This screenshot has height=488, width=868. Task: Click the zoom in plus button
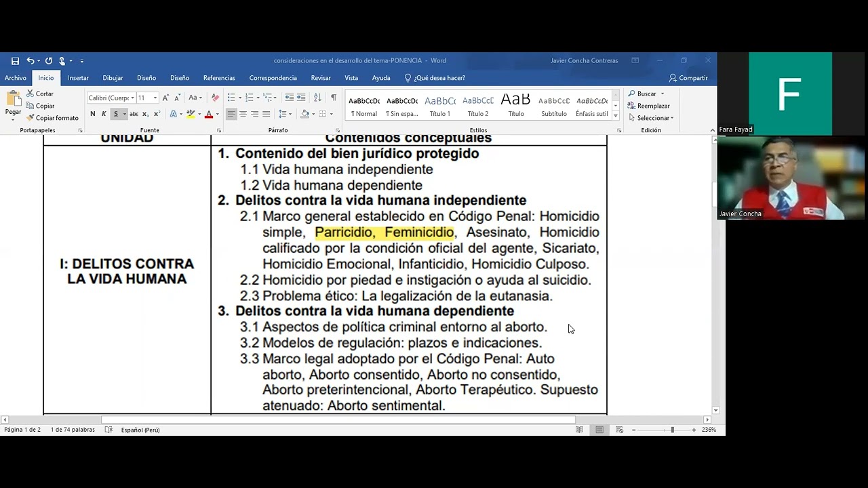coord(694,430)
